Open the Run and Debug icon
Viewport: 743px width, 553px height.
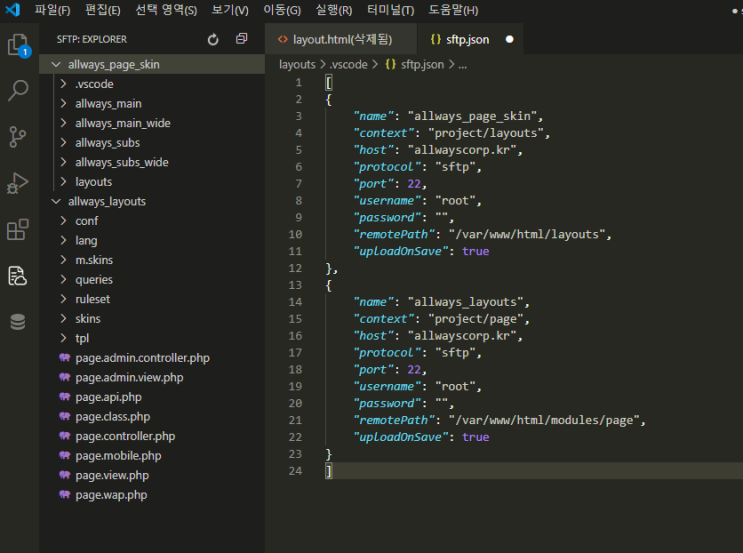tap(18, 183)
